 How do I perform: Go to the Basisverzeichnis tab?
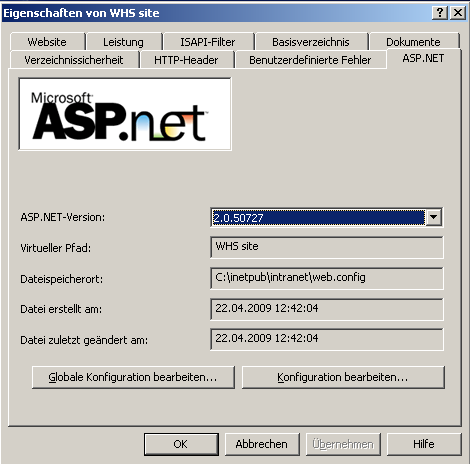[x=311, y=42]
